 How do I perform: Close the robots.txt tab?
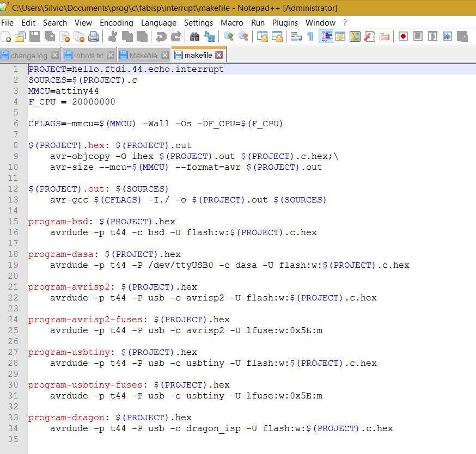coord(111,55)
